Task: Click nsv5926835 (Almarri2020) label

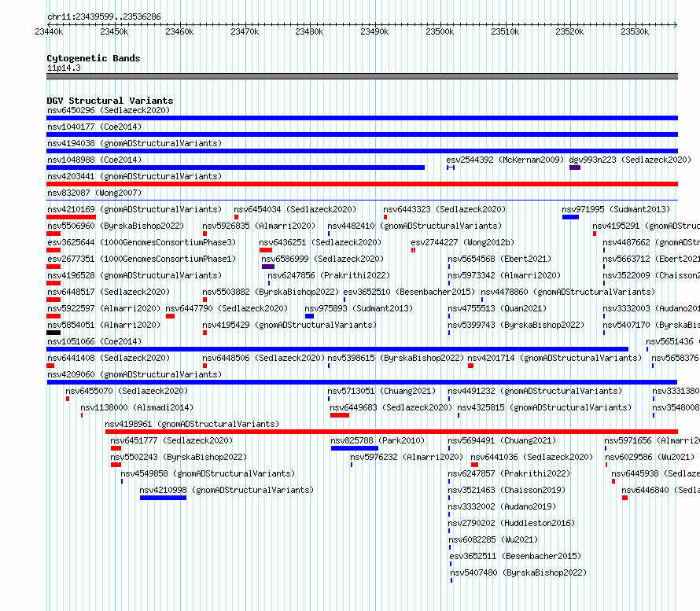Action: coord(259,226)
